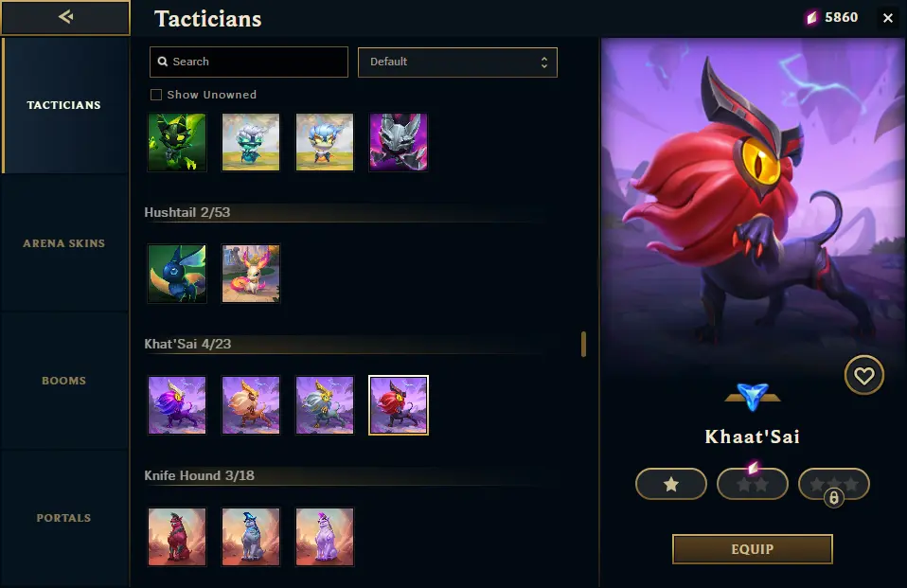
Task: Select the one-star tier button
Action: point(671,484)
